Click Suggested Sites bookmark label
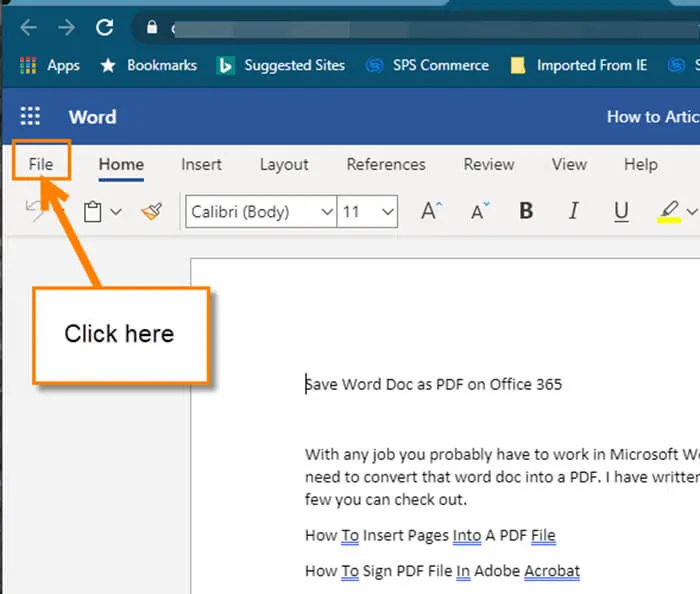The width and height of the screenshot is (700, 594). pyautogui.click(x=295, y=66)
